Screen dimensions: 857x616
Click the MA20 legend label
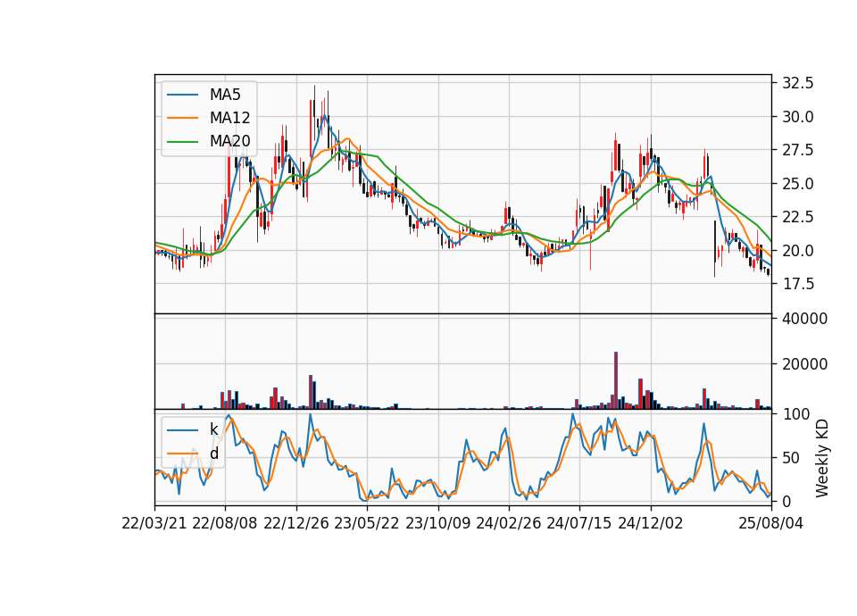pyautogui.click(x=229, y=141)
